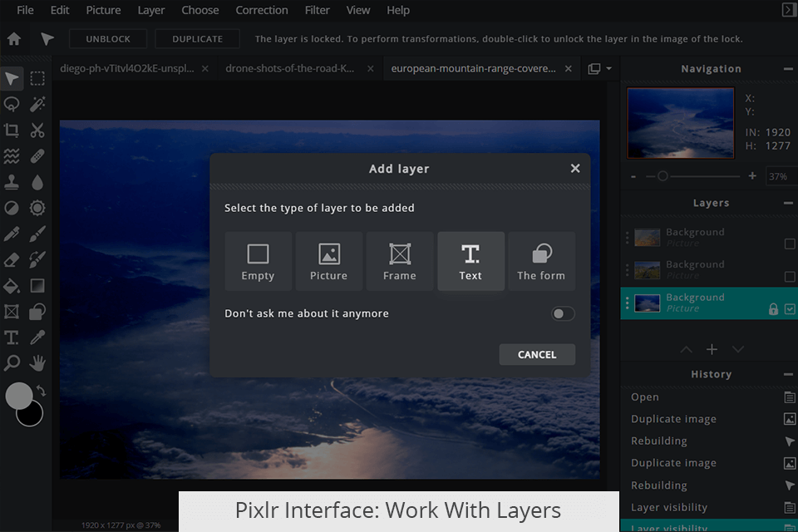This screenshot has height=532, width=798.
Task: Select the Arrange arrow tool in left toolbar
Action: 11,79
